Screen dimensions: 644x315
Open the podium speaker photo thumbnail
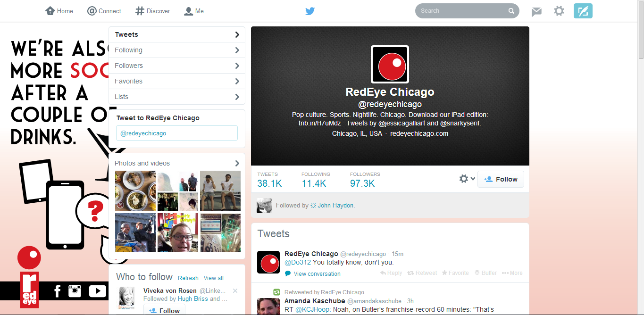point(135,232)
